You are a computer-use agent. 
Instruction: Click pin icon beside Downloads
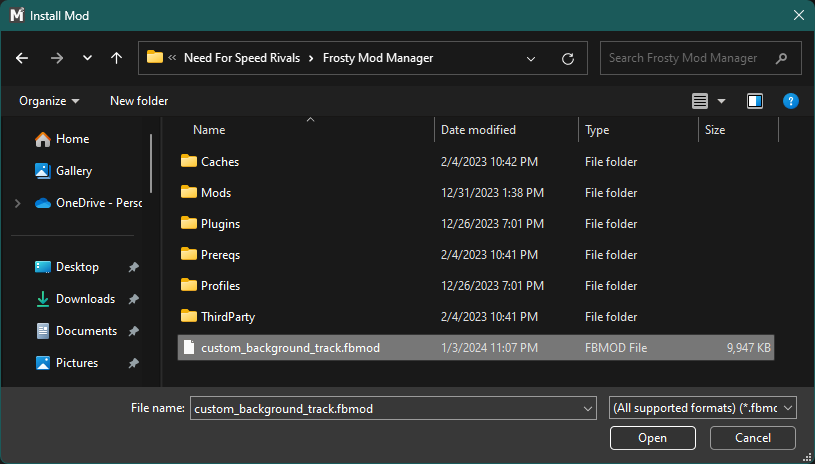click(134, 299)
